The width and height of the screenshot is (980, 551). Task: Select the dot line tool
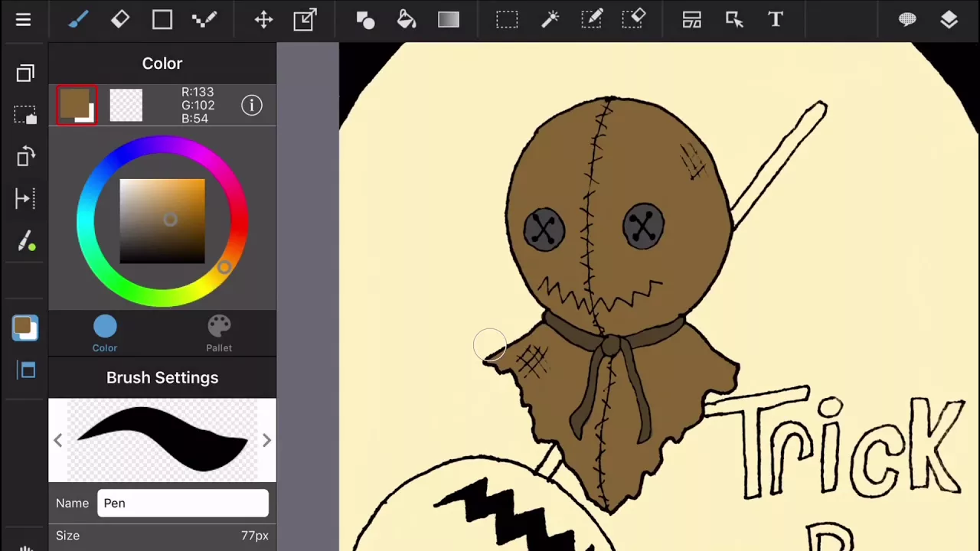point(204,20)
